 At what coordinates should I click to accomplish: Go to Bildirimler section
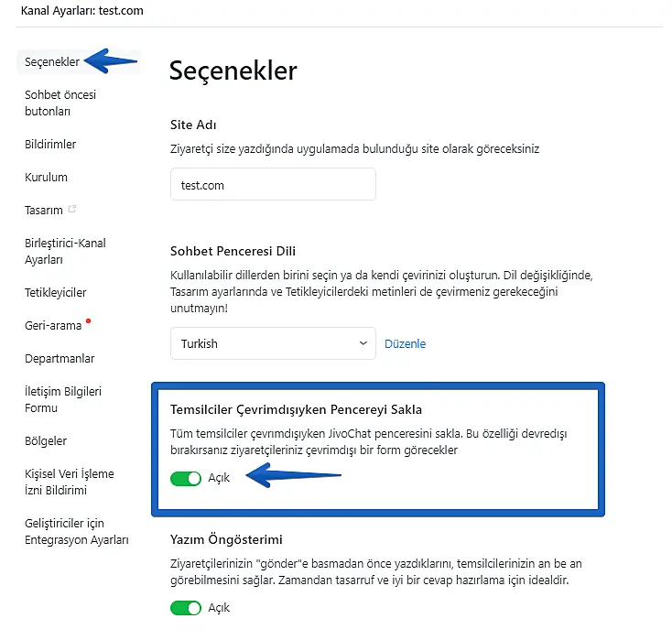50,144
